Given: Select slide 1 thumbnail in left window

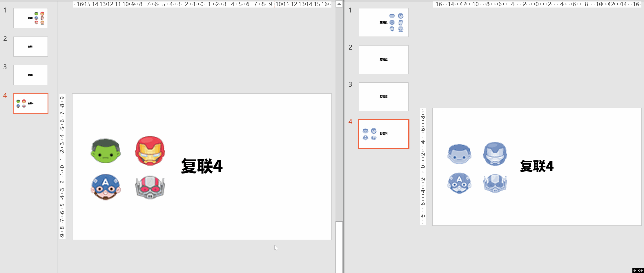Looking at the screenshot, I should click(30, 18).
